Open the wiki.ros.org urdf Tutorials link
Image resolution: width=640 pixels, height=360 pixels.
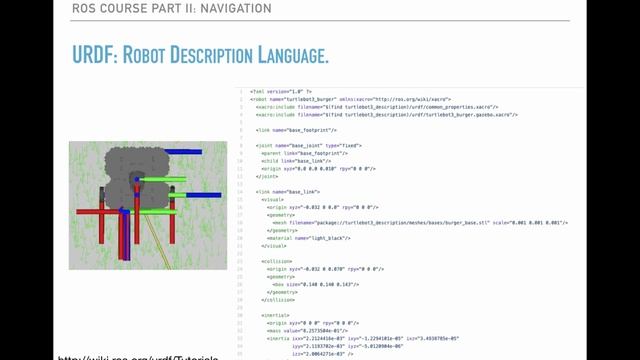pos(138,358)
